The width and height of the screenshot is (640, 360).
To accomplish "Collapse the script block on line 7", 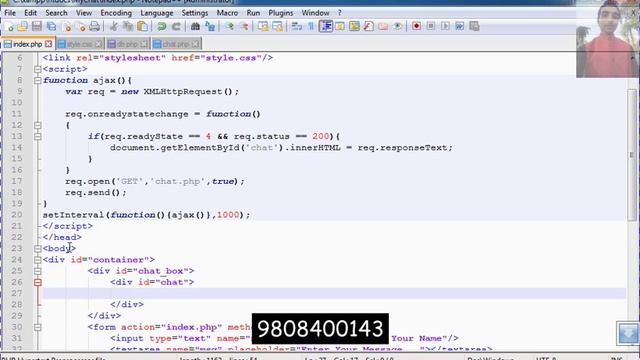I will pos(38,69).
